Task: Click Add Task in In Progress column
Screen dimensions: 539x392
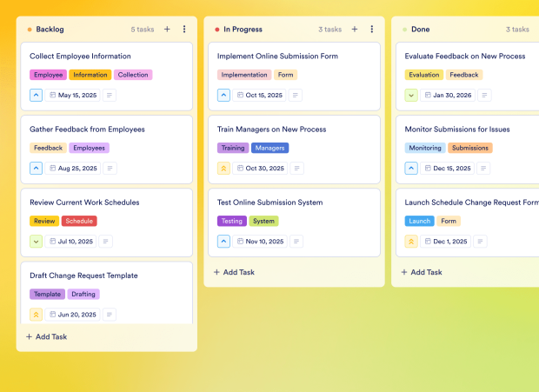Action: pyautogui.click(x=235, y=272)
